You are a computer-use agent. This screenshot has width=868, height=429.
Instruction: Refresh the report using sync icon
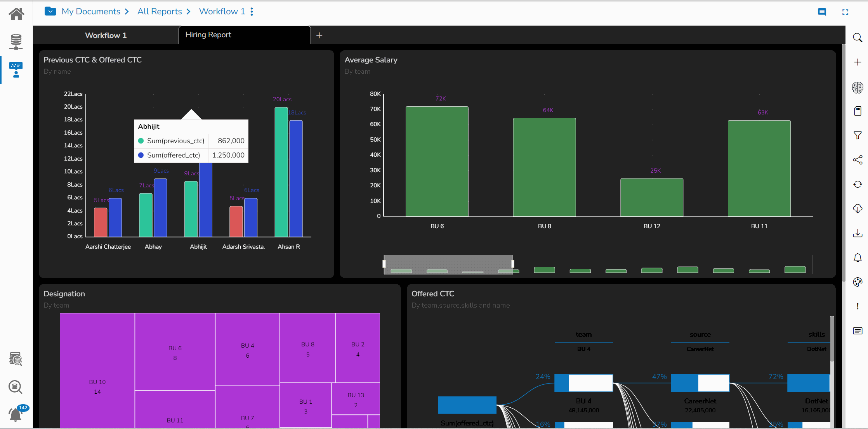pos(858,184)
